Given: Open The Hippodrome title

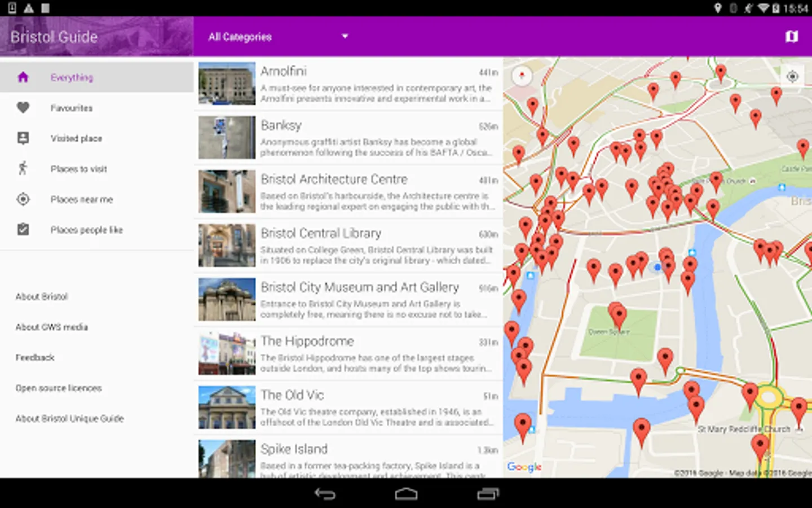Looking at the screenshot, I should (307, 341).
